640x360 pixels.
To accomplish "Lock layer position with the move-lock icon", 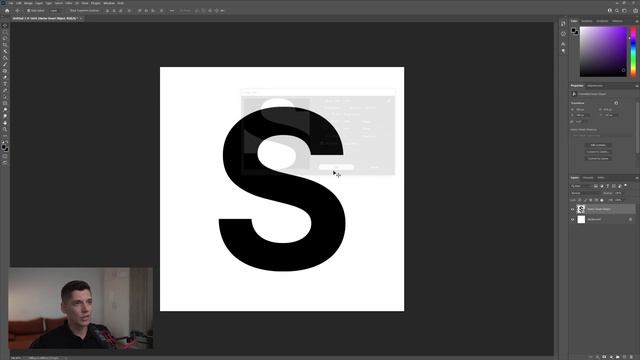I will pos(591,200).
